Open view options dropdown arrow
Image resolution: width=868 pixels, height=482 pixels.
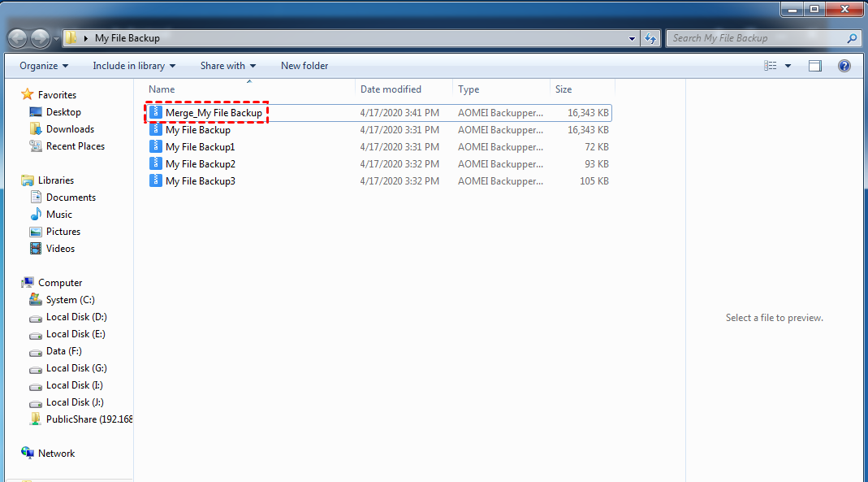[788, 66]
